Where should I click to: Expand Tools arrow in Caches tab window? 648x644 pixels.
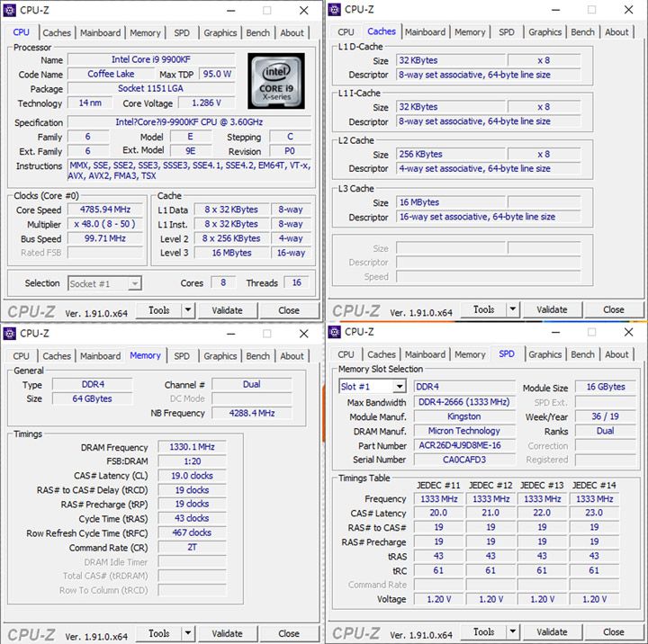pyautogui.click(x=512, y=309)
